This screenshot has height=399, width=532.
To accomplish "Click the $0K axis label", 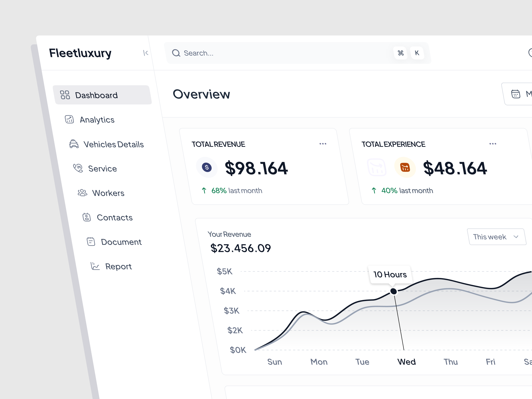I will (238, 350).
